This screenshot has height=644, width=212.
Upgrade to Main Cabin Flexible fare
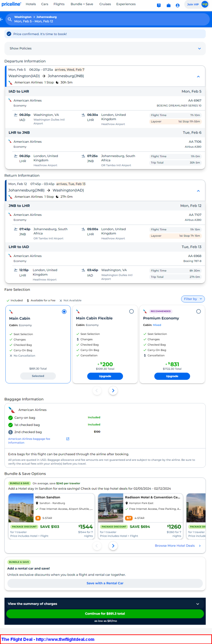(x=105, y=376)
